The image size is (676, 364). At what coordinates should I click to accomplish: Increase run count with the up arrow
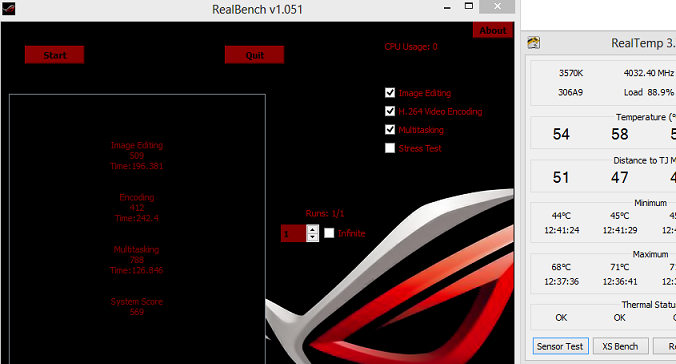[312, 229]
